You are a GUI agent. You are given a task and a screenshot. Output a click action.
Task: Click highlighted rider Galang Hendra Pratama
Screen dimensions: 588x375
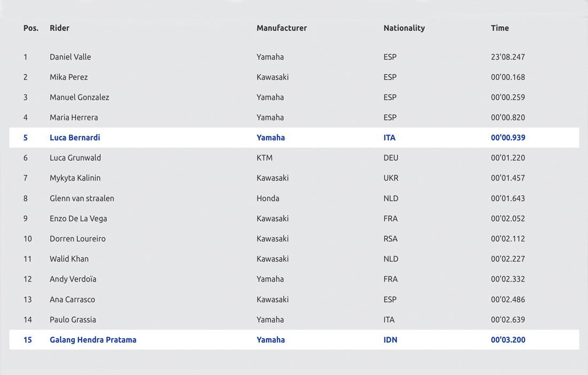(93, 340)
